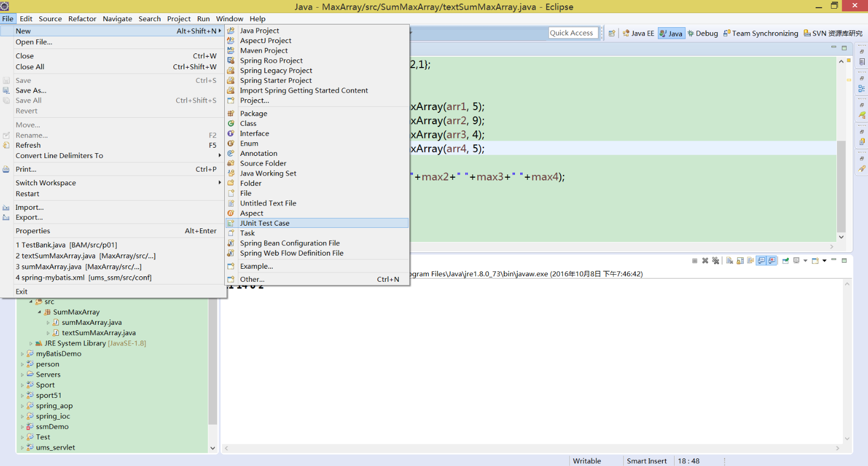Click the Maven Project icon in New submenu

(231, 50)
